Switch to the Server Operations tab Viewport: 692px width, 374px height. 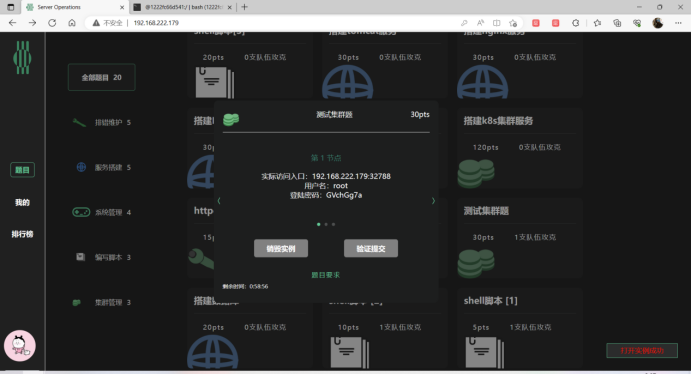point(75,7)
